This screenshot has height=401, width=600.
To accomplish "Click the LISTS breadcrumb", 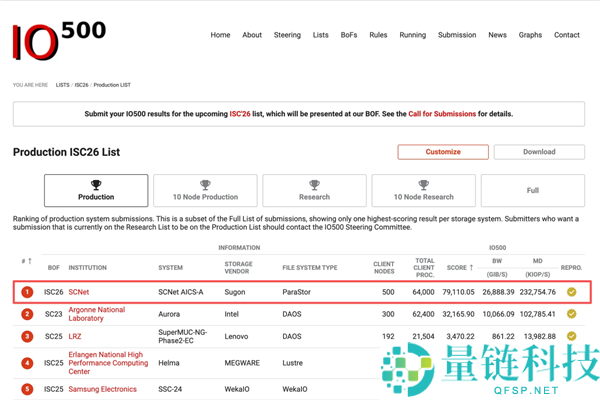I will tap(63, 85).
